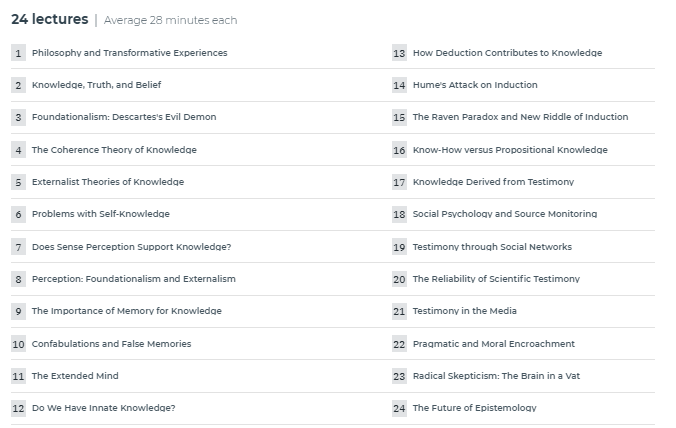Select Testimony in the Media lecture
Image resolution: width=676 pixels, height=428 pixels.
(465, 311)
